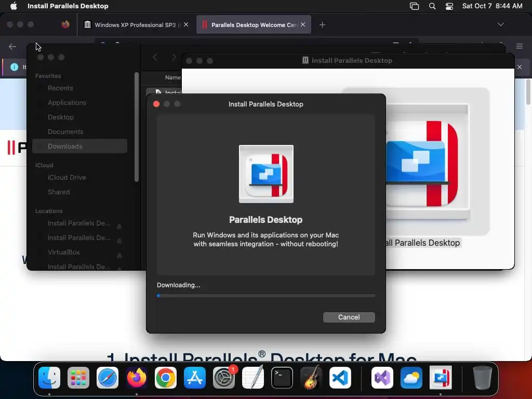
Task: Select Documents in Finder sidebar
Action: point(79,132)
